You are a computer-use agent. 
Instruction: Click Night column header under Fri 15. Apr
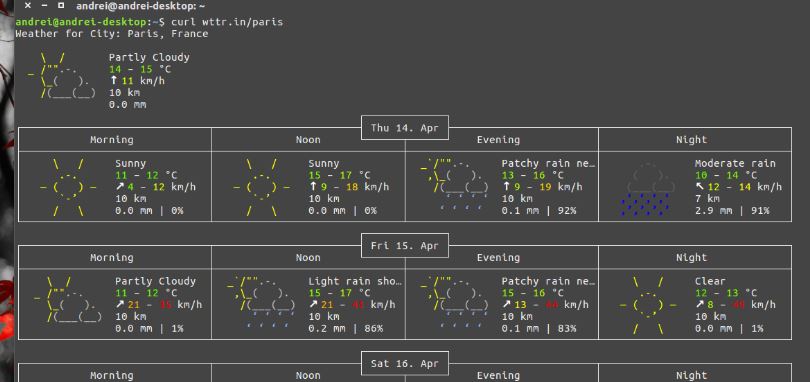(x=691, y=257)
